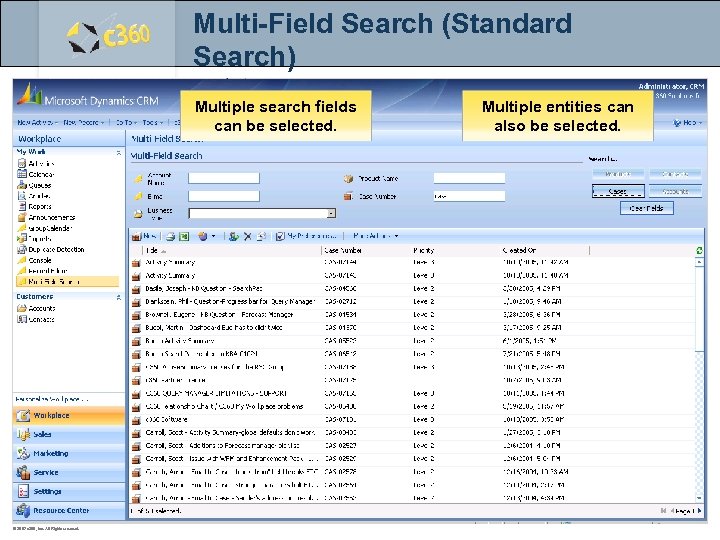This screenshot has width=720, height=540.
Task: Select the C360 Software case row
Action: pos(412,420)
